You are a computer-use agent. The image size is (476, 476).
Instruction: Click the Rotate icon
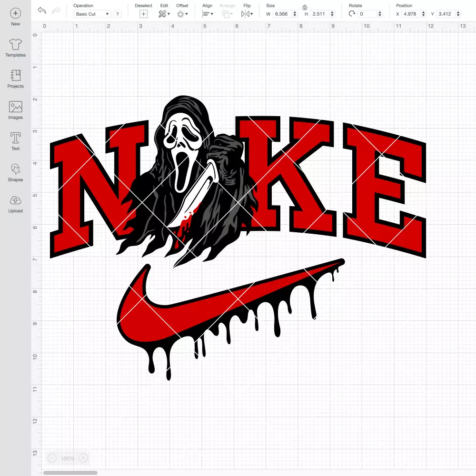(x=352, y=14)
